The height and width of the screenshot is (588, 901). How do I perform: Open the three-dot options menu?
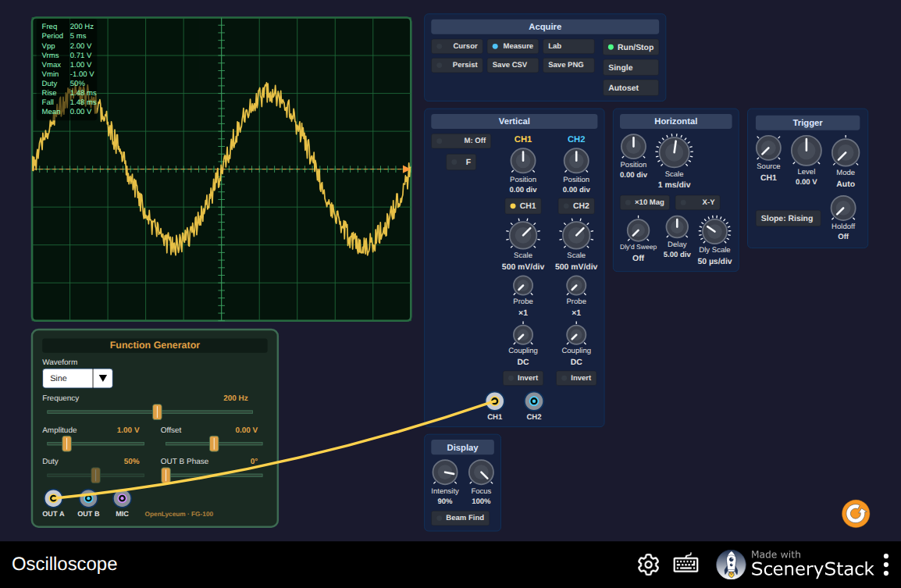coord(886,565)
